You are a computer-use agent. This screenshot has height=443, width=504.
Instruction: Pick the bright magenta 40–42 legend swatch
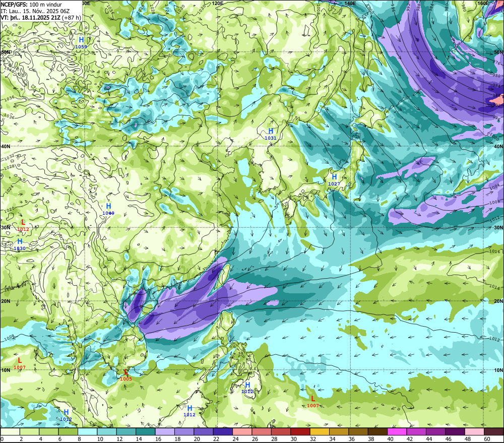397,431
